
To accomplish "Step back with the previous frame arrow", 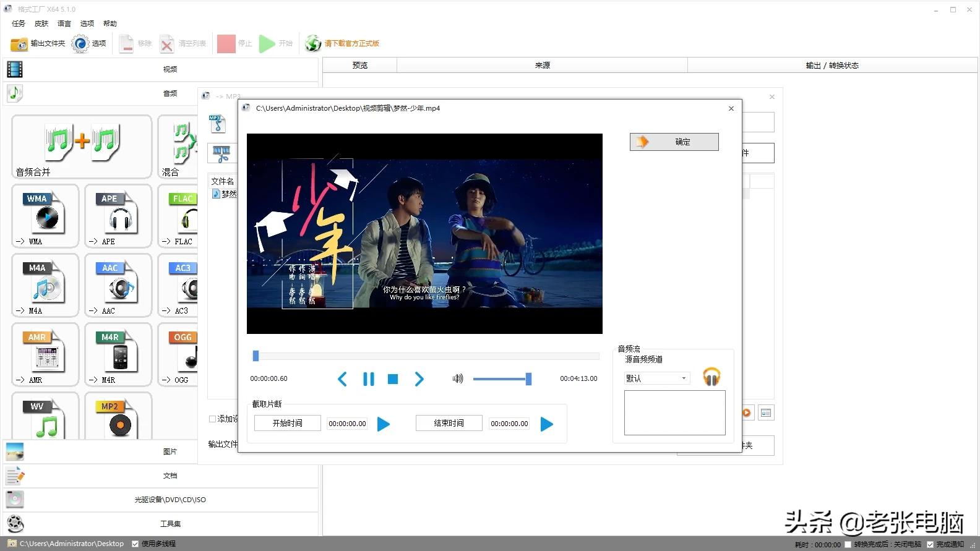I will (x=342, y=378).
